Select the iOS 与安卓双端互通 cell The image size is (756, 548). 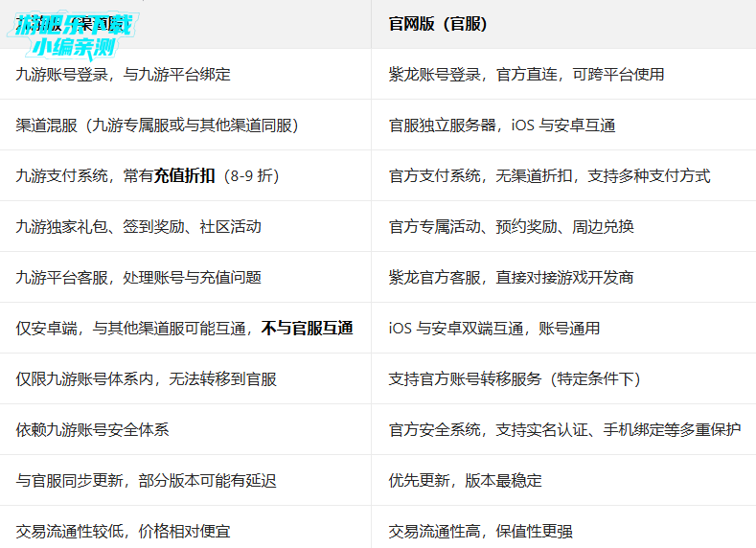pyautogui.click(x=493, y=329)
